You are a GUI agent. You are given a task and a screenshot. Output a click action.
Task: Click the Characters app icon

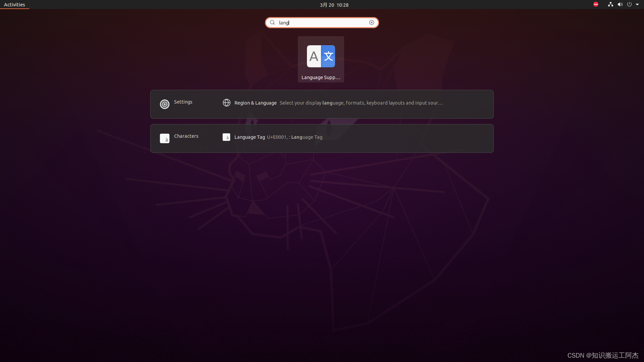pyautogui.click(x=165, y=138)
